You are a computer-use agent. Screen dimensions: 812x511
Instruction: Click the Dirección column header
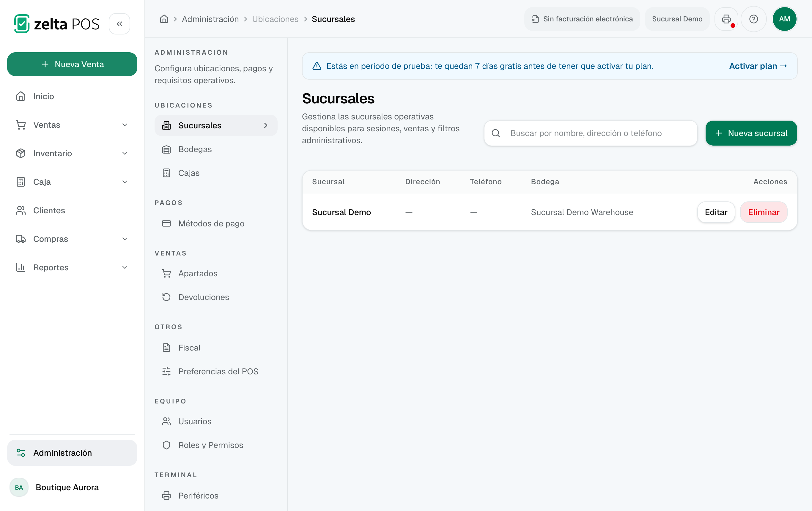point(423,182)
